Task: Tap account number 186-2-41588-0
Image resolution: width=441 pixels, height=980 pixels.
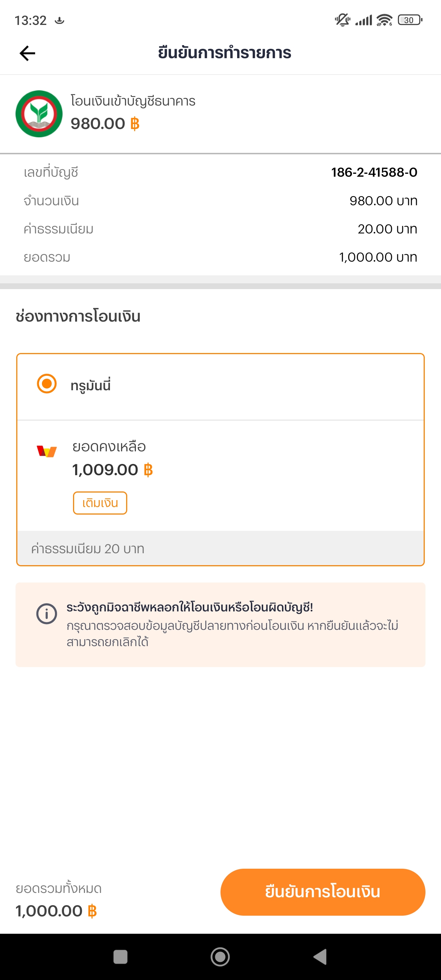Action: (x=374, y=172)
